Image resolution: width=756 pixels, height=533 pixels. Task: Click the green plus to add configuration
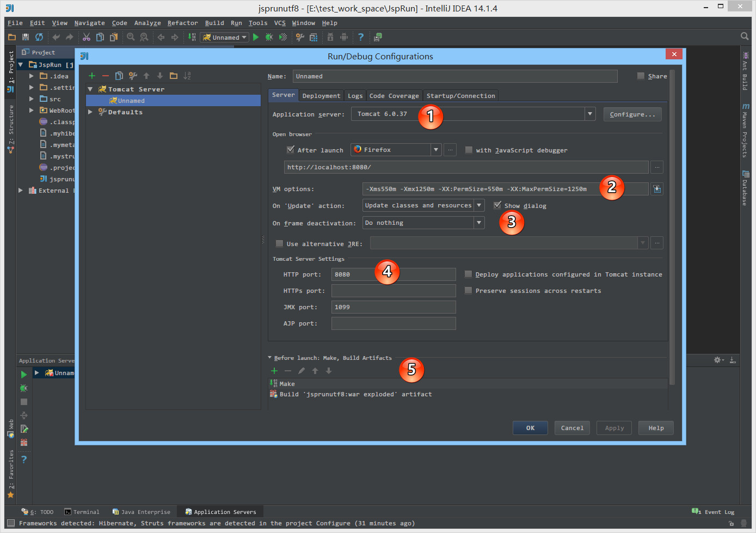[x=92, y=76]
